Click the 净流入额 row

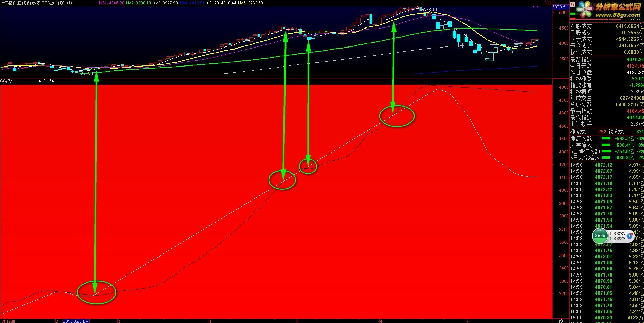607,138
